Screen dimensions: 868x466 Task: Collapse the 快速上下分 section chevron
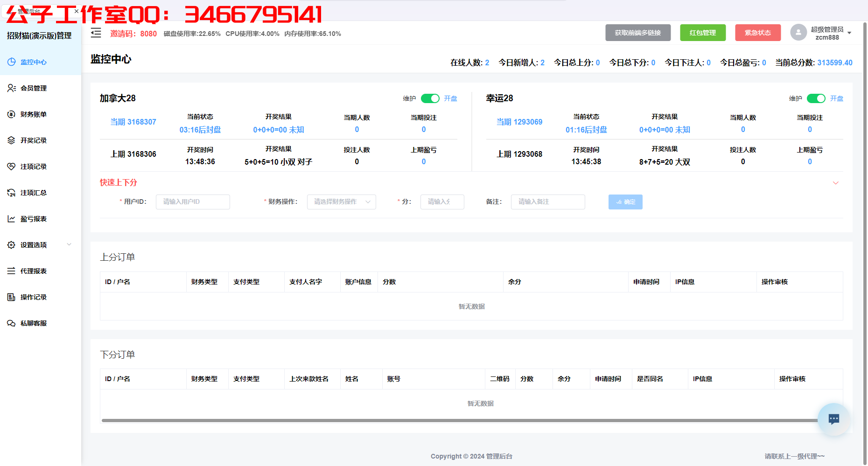(836, 183)
